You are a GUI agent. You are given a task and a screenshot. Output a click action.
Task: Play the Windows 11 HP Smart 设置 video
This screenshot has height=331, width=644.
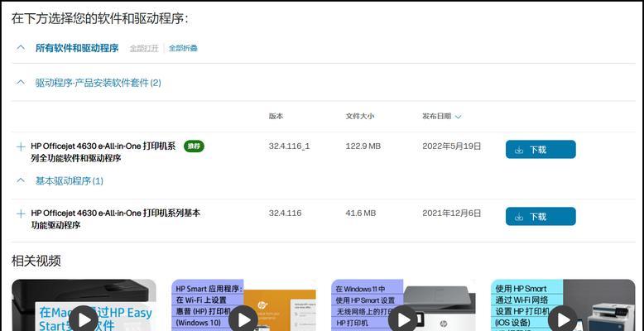click(403, 319)
